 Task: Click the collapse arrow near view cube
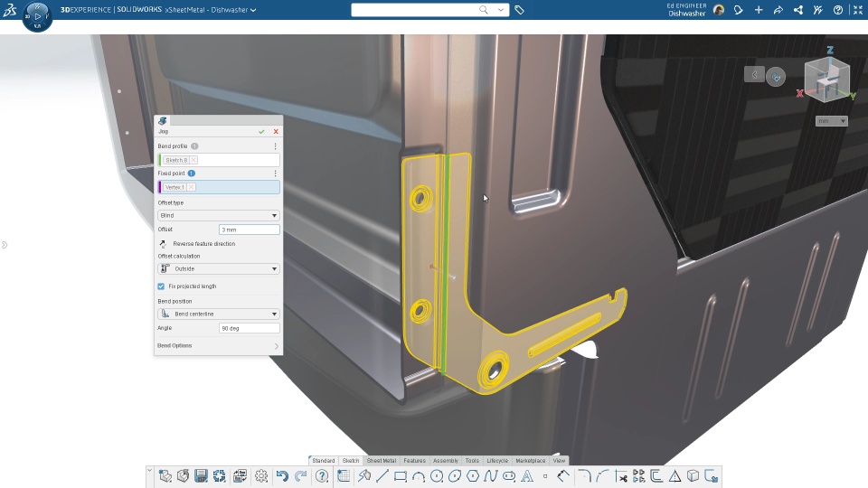[x=754, y=74]
